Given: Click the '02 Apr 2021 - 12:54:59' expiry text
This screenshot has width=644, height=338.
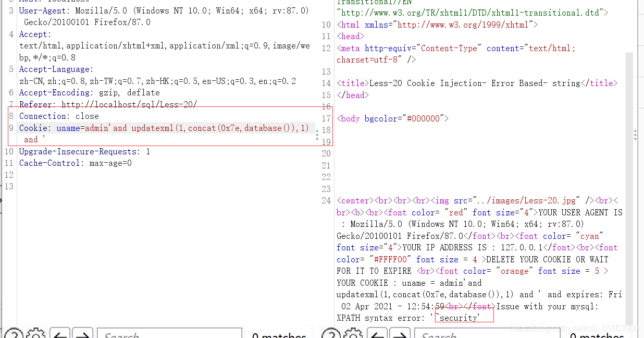Looking at the screenshot, I should 392,306.
